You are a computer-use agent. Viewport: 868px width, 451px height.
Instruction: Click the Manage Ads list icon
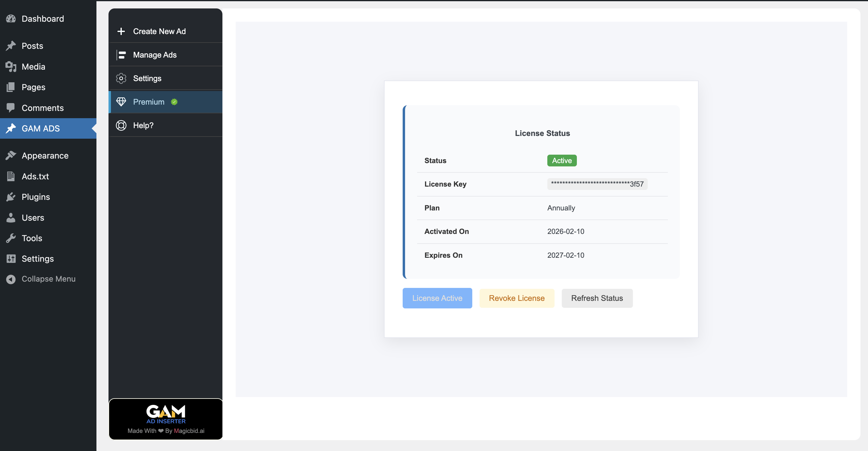click(121, 55)
